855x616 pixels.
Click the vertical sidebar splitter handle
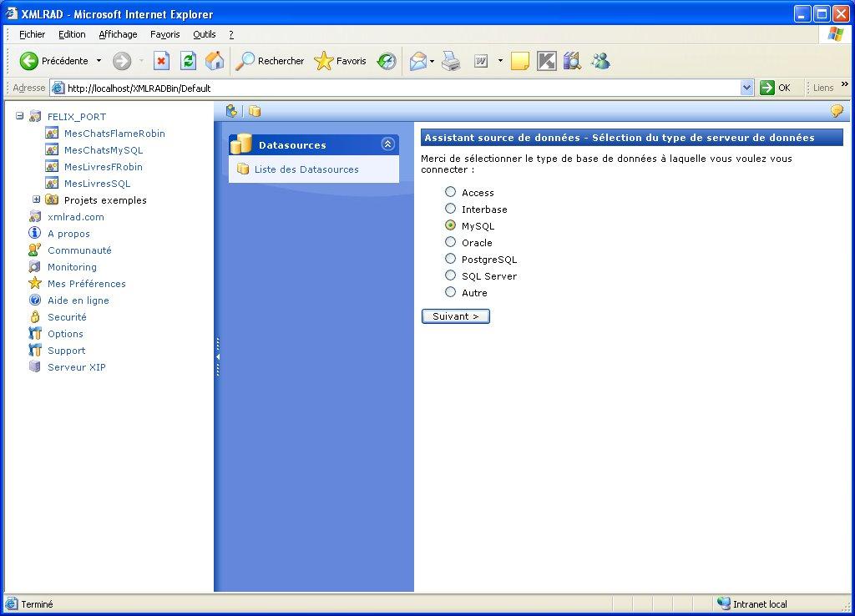click(217, 356)
